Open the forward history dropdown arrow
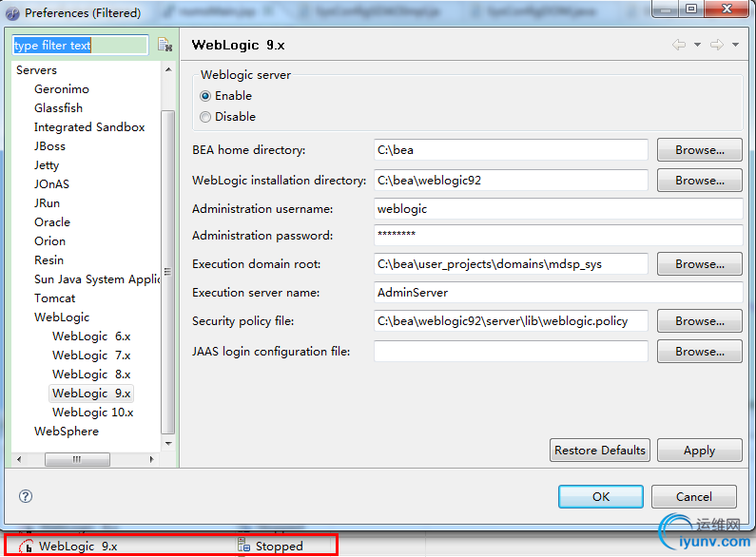This screenshot has width=756, height=557. [735, 45]
